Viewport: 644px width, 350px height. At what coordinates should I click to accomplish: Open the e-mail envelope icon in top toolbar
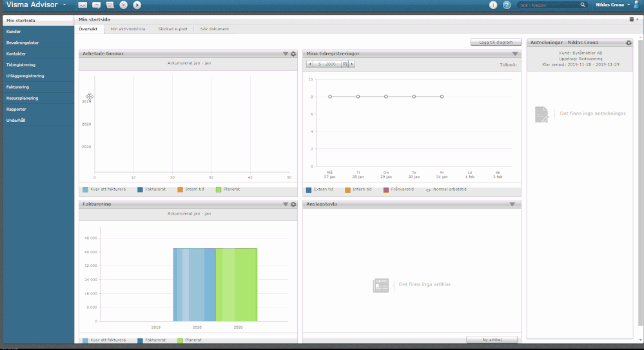[83, 5]
